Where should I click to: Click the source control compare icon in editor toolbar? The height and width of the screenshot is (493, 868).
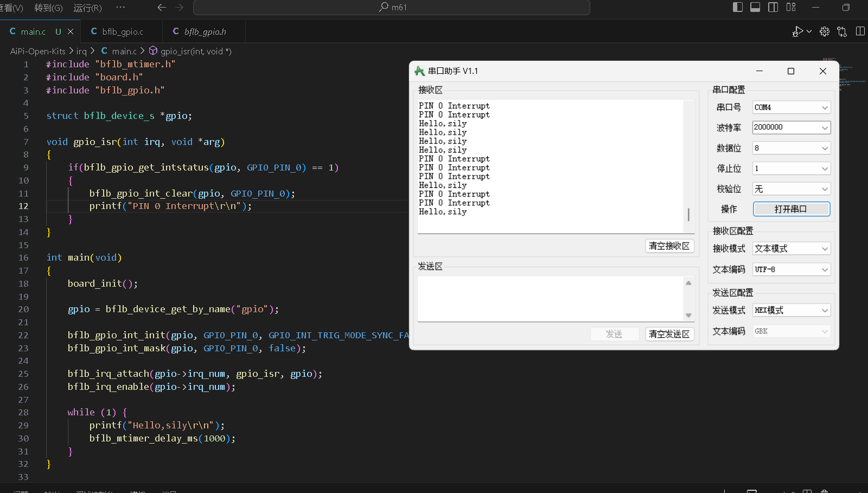[842, 31]
